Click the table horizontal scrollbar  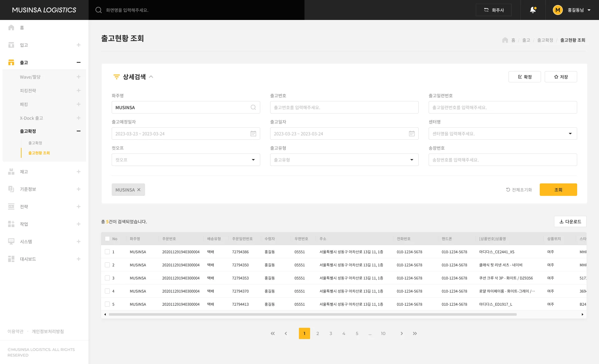pyautogui.click(x=312, y=314)
